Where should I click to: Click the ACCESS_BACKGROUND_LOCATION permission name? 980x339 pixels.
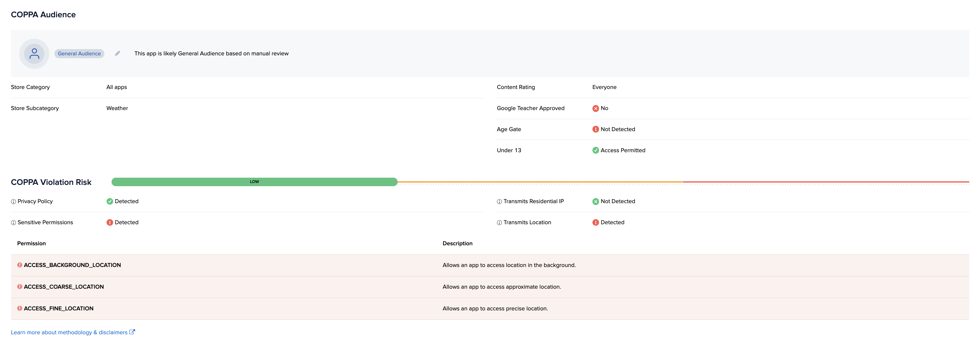[x=72, y=265]
